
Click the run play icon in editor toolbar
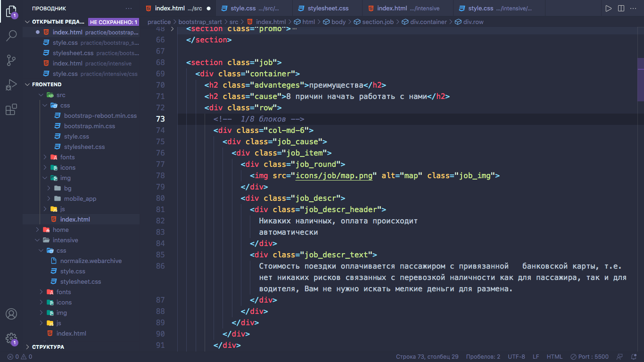(609, 8)
